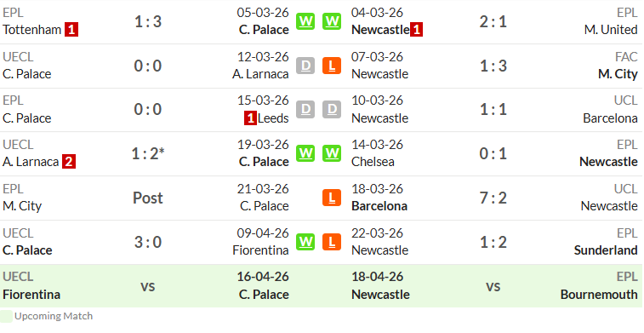Click A. Larnaca's red card count of 2
Viewport: 644px width, 333px height.
pyautogui.click(x=69, y=162)
